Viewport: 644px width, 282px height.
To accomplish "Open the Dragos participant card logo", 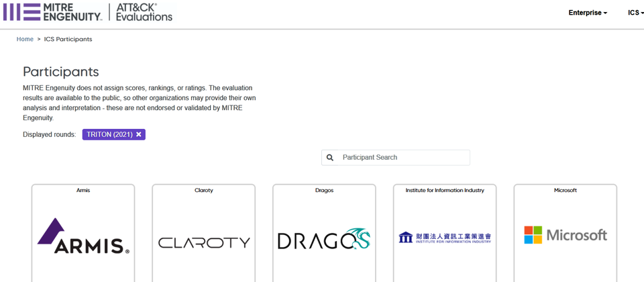I will (325, 239).
